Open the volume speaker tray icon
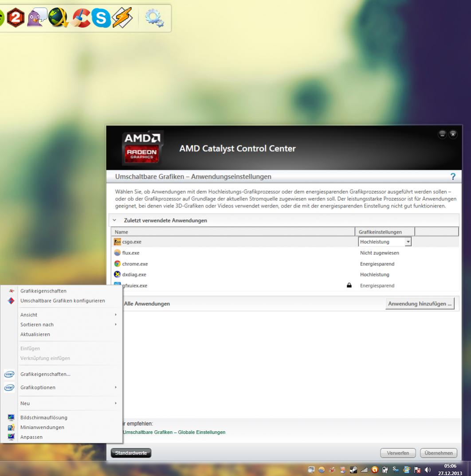Viewport: 471px width, 476px height. point(428,470)
